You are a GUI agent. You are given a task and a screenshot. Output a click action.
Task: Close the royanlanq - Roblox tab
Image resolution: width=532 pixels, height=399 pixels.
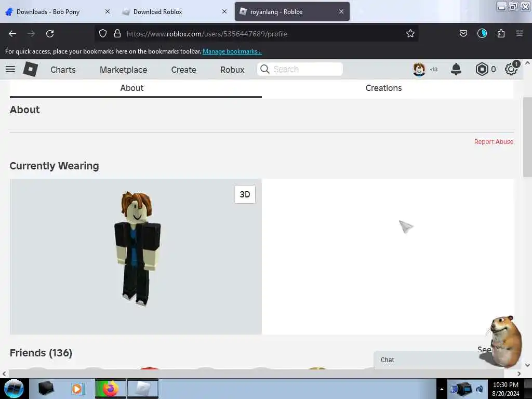pos(341,11)
